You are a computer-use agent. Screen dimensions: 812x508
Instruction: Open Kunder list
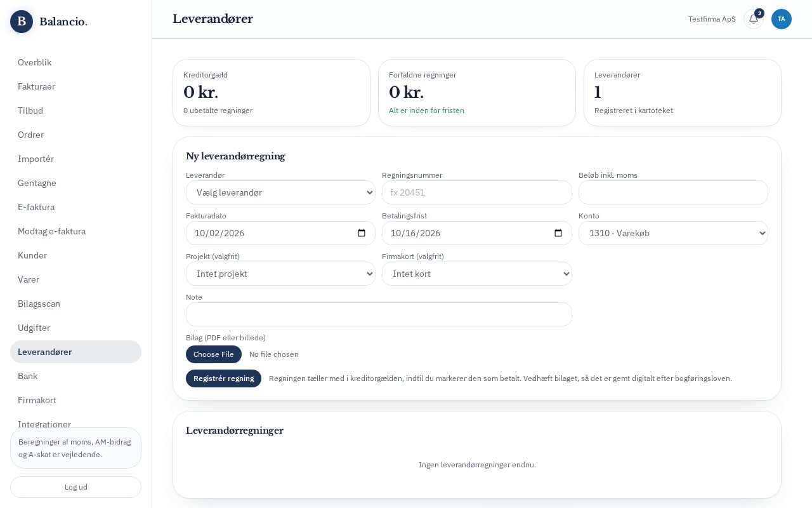(75, 255)
